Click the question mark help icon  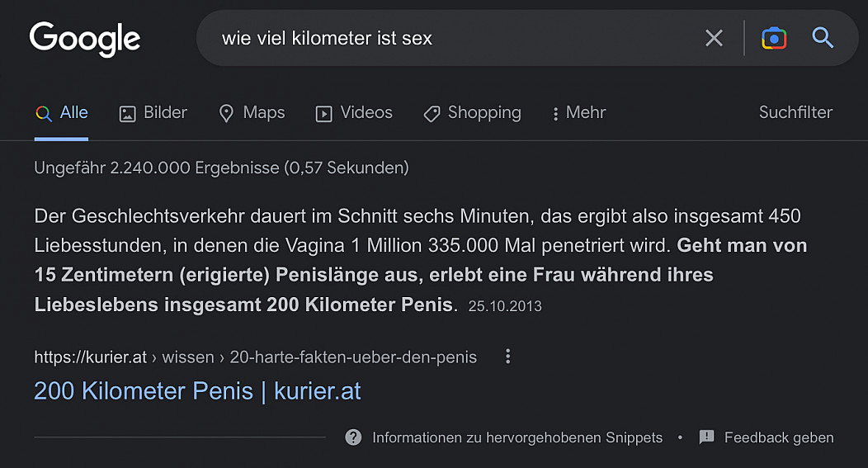pyautogui.click(x=353, y=437)
